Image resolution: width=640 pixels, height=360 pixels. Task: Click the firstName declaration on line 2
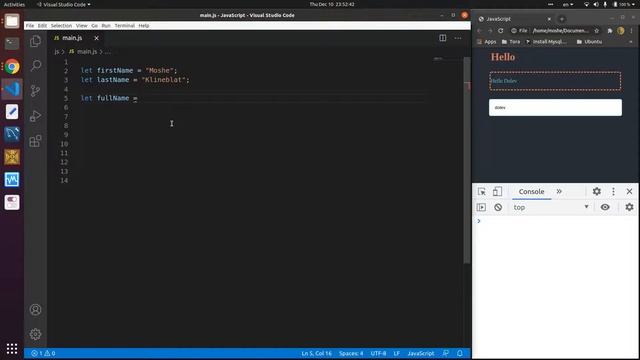(129, 71)
